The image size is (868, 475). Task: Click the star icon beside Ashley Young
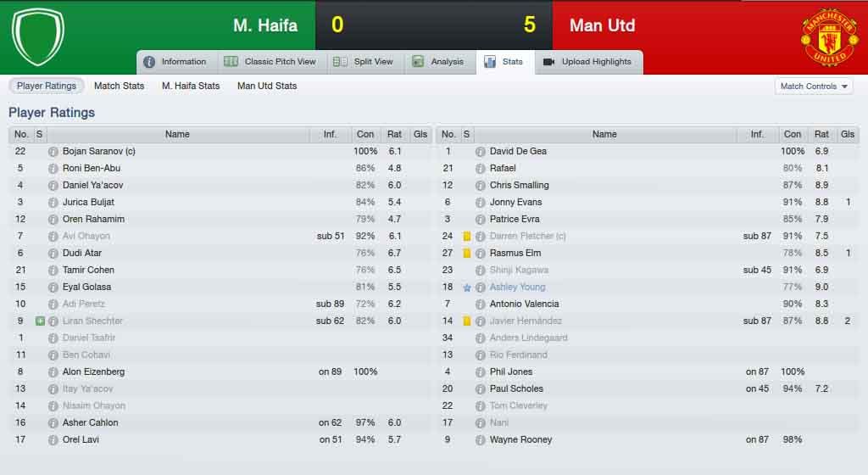point(467,288)
